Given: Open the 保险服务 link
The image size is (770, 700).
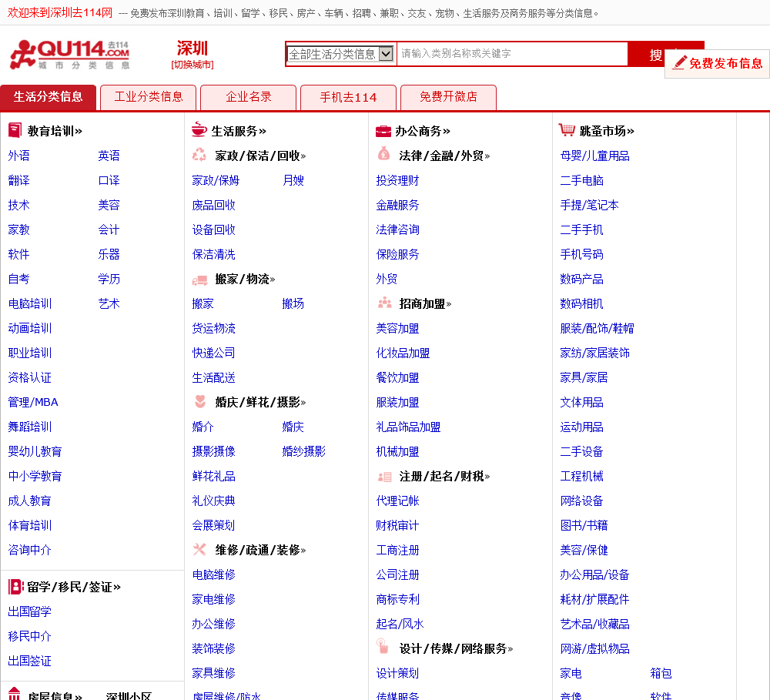Looking at the screenshot, I should pyautogui.click(x=397, y=254).
